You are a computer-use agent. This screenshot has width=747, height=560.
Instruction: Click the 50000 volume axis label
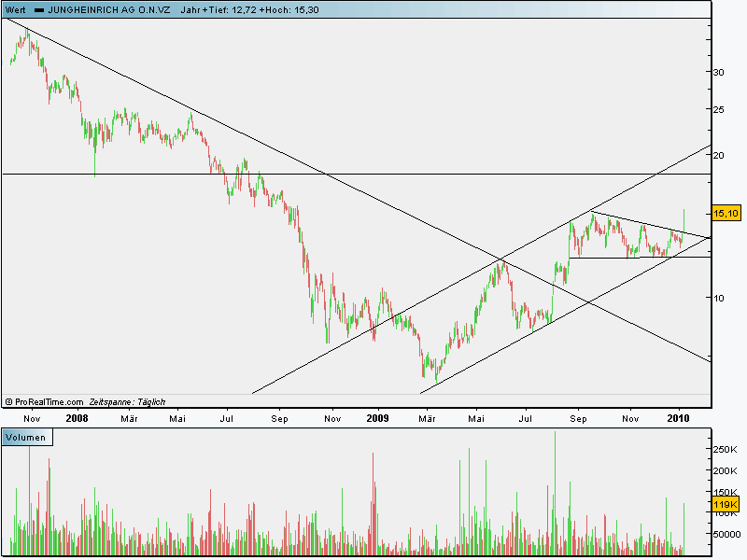click(x=727, y=534)
